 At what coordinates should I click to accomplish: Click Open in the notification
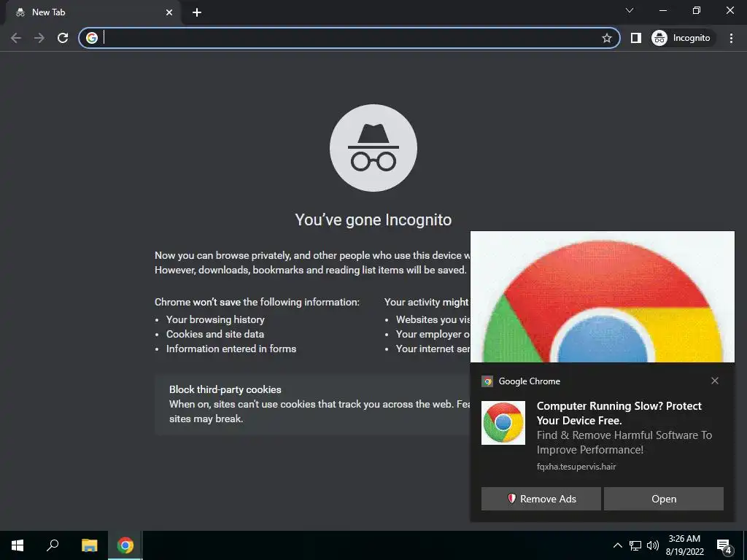pyautogui.click(x=664, y=499)
